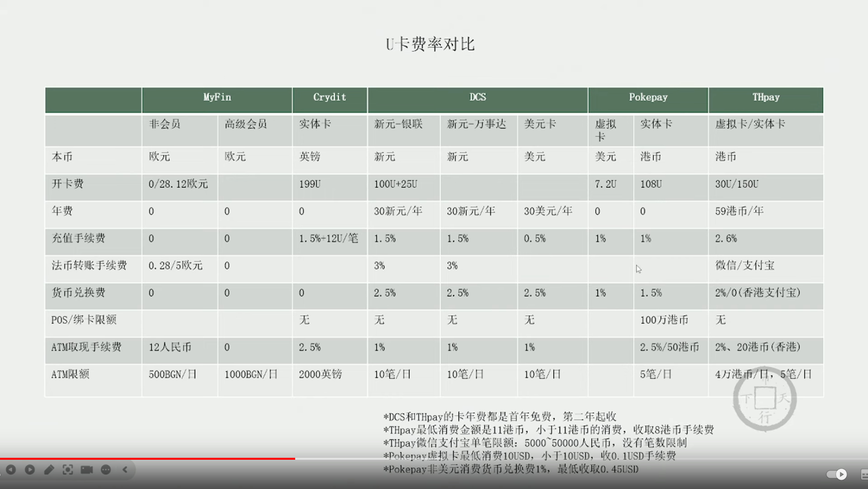868x489 pixels.
Task: Click the previous-slide circular arrow icon
Action: click(x=11, y=469)
